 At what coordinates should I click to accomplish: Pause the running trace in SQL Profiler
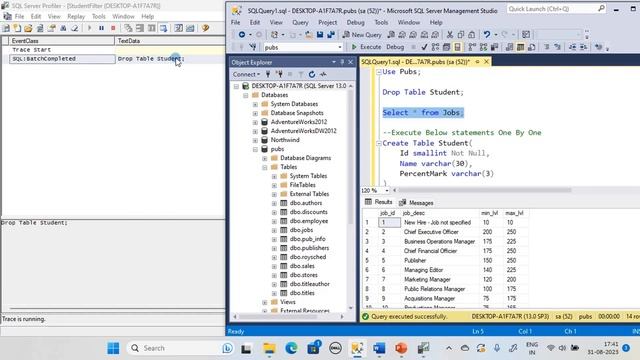[x=101, y=28]
